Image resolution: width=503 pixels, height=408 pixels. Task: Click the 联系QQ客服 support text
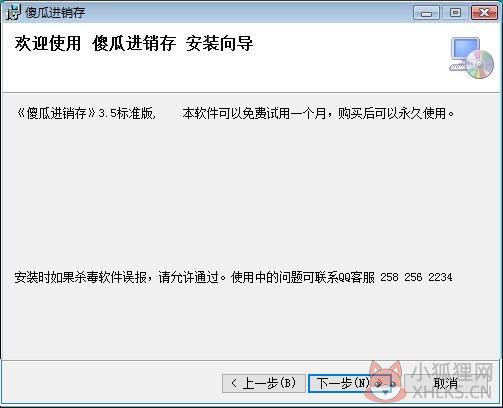point(344,277)
